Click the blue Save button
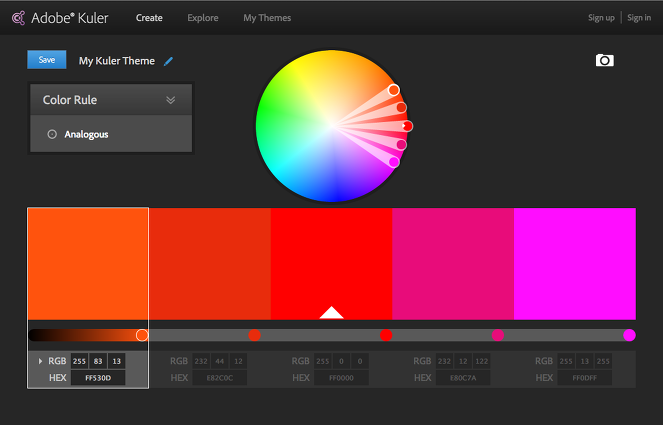Image resolution: width=663 pixels, height=425 pixels. click(x=47, y=60)
